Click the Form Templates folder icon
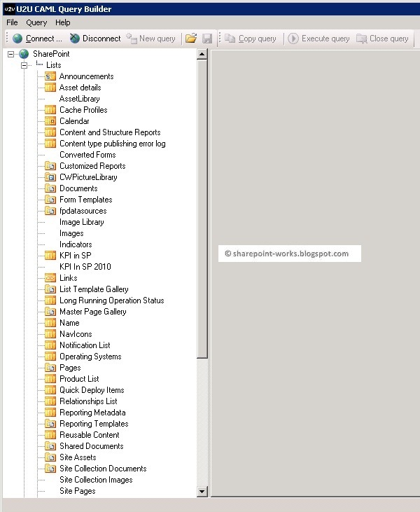The image size is (420, 512). (x=50, y=200)
